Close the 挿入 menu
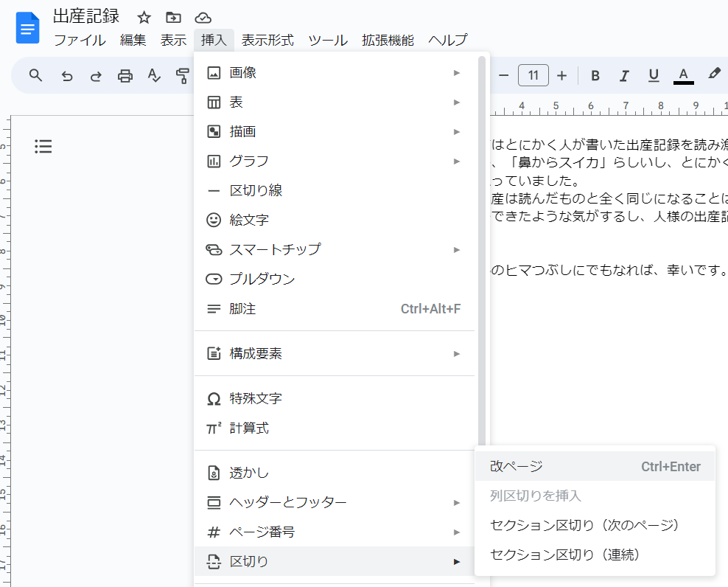The width and height of the screenshot is (728, 587). click(214, 41)
